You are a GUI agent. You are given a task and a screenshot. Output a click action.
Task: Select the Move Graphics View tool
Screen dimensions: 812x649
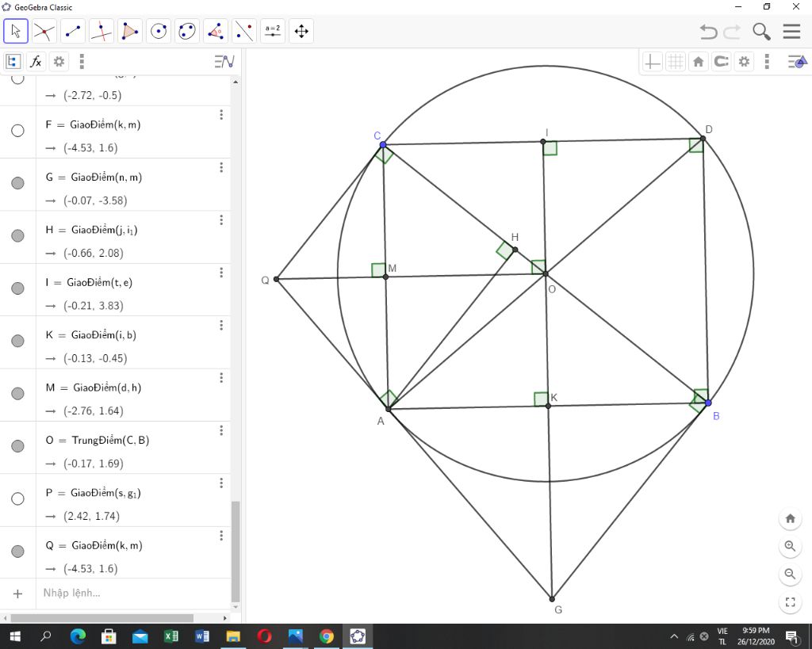pyautogui.click(x=301, y=31)
